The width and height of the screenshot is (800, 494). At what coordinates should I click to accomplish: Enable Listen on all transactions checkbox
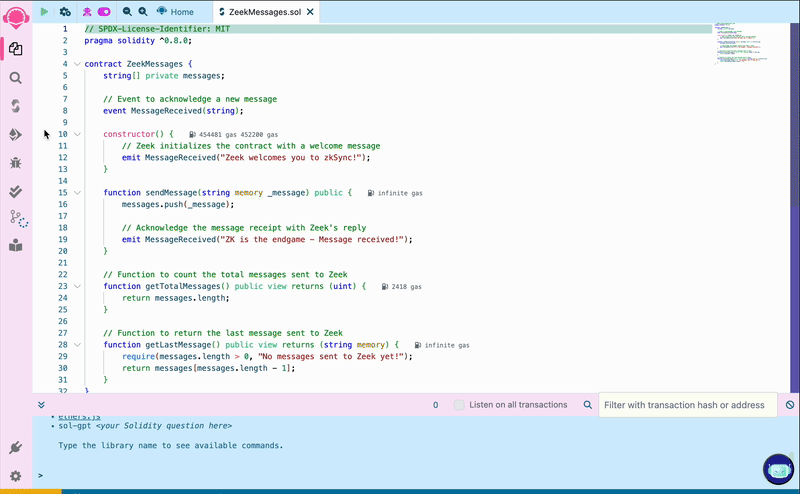(x=459, y=405)
